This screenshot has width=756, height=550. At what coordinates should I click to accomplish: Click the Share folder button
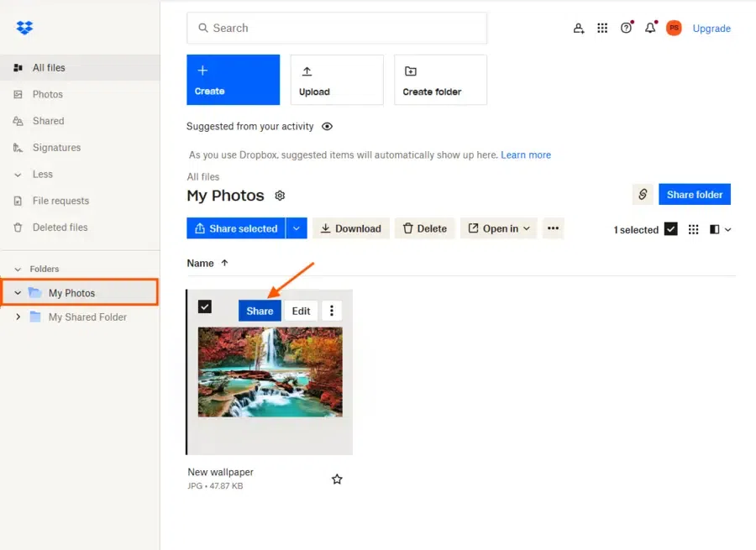point(695,195)
